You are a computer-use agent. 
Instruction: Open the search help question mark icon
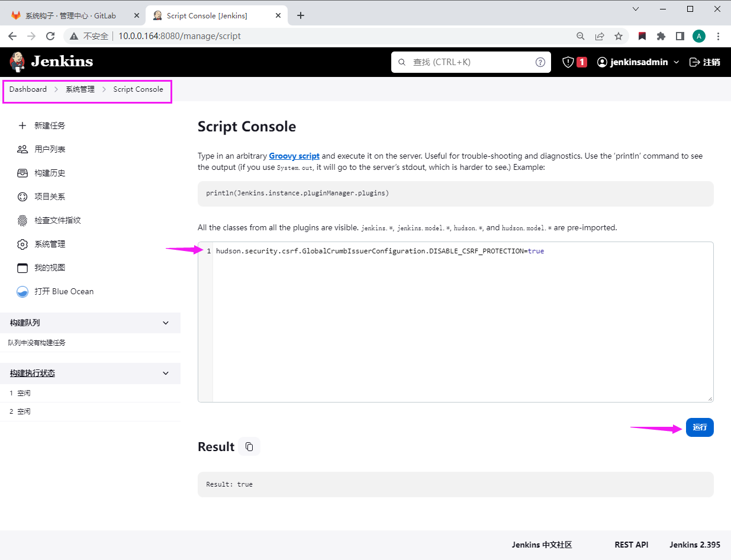coord(540,62)
